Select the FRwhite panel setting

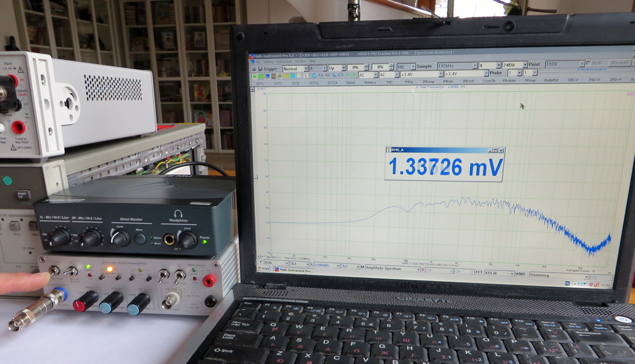(509, 81)
